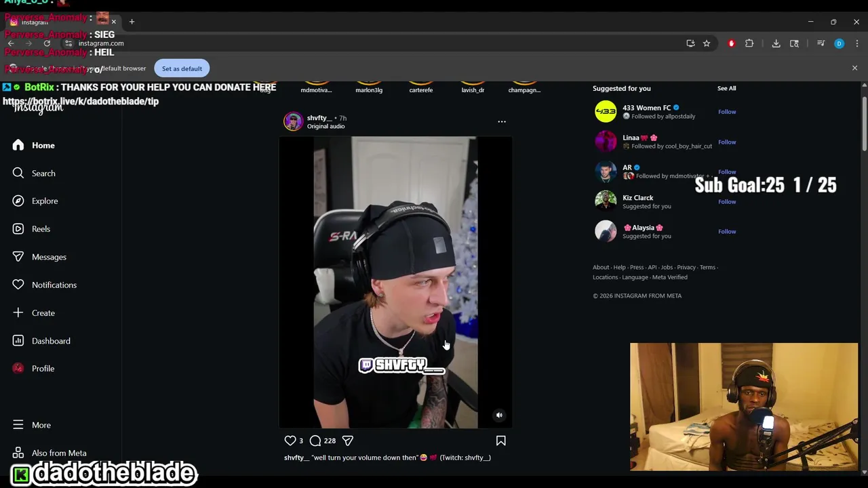Bookmark this page with the star icon

(x=707, y=43)
